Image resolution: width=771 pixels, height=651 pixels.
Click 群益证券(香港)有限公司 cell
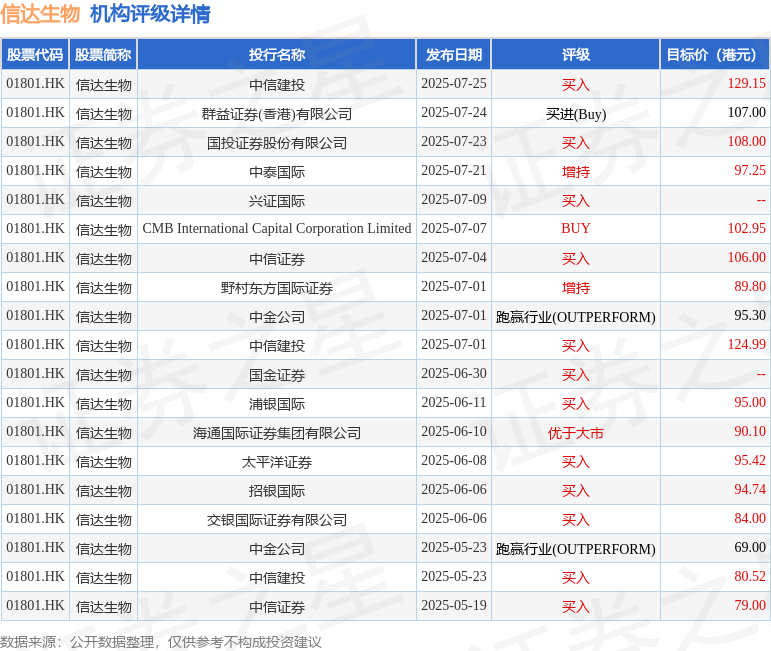[x=277, y=114]
